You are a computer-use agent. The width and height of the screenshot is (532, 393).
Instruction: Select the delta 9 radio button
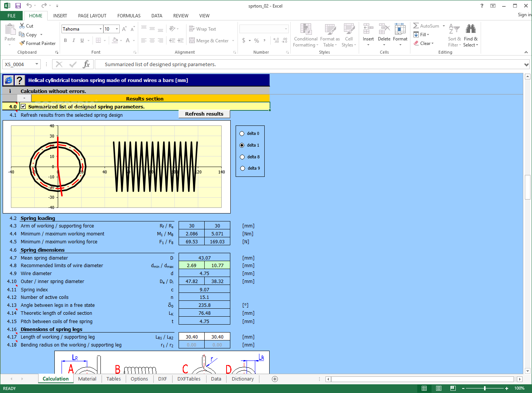(x=243, y=168)
